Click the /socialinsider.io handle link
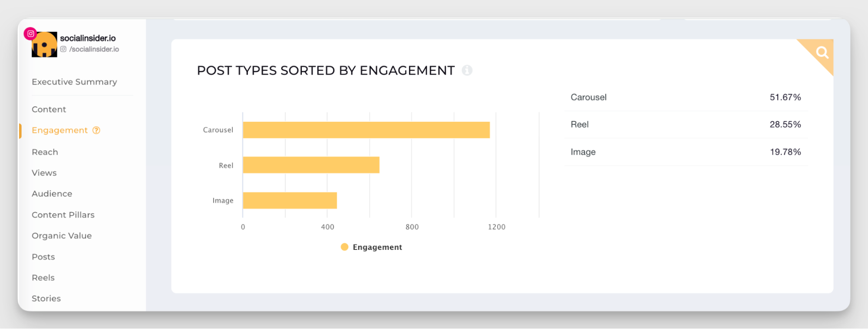 click(x=94, y=49)
